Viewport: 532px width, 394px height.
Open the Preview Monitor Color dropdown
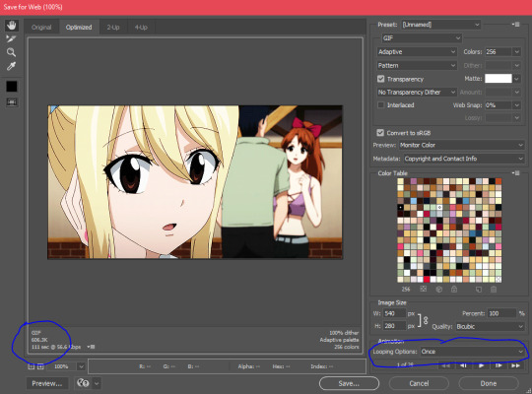(461, 145)
